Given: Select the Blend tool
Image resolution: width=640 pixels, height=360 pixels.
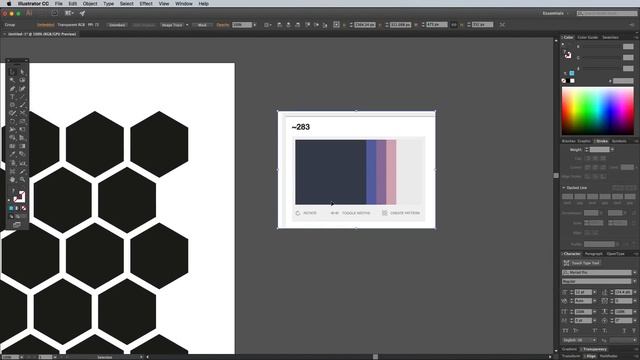Looking at the screenshot, I should (x=22, y=154).
